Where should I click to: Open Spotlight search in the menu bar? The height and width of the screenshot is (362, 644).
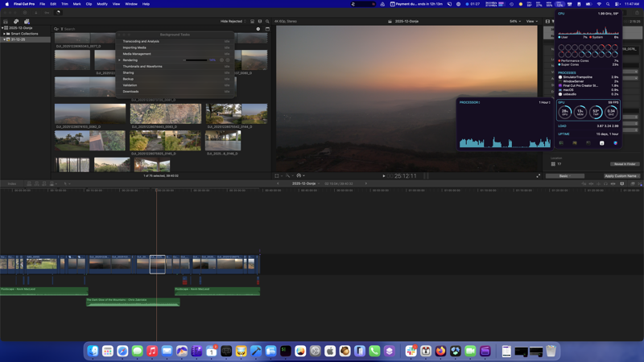click(608, 4)
